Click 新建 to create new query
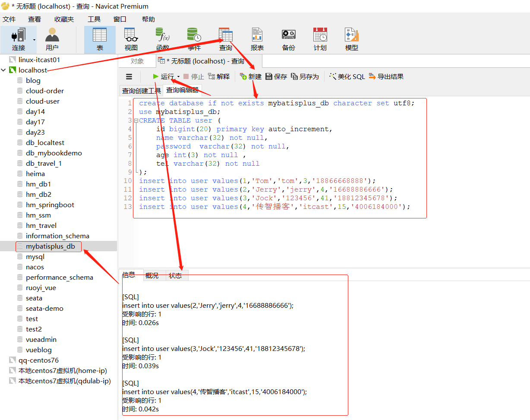The height and width of the screenshot is (420, 530). tap(251, 76)
